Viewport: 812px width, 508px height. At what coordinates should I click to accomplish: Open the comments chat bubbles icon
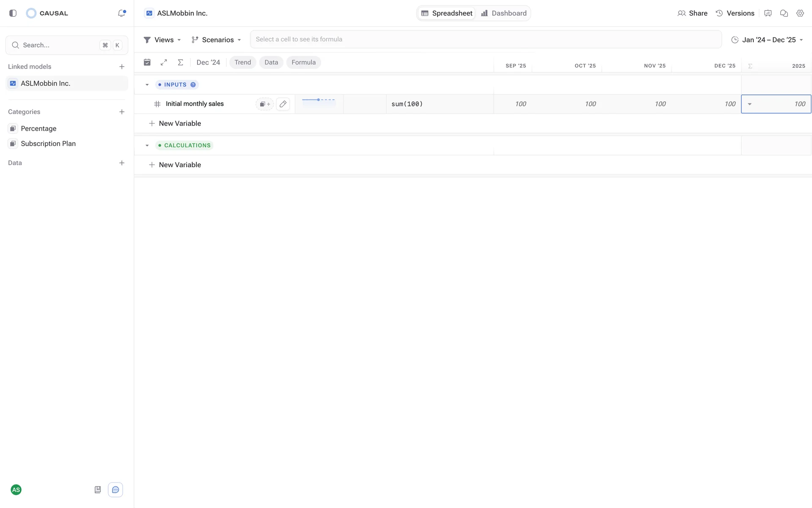pyautogui.click(x=784, y=13)
